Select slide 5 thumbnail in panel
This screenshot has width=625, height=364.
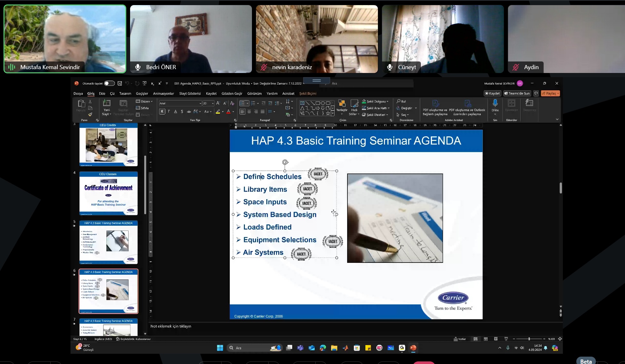pyautogui.click(x=108, y=242)
